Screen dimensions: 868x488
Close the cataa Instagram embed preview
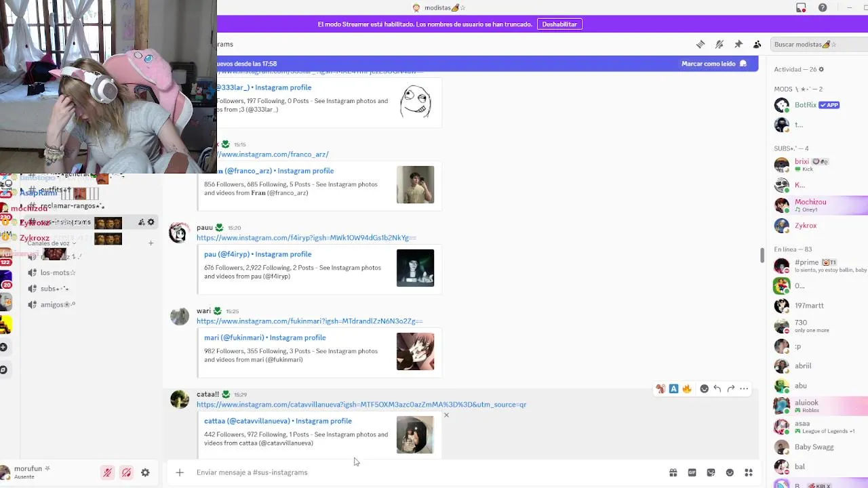click(446, 415)
